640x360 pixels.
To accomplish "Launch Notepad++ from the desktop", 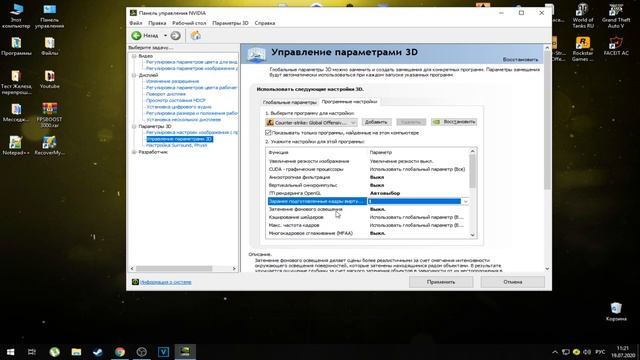I will [x=16, y=145].
